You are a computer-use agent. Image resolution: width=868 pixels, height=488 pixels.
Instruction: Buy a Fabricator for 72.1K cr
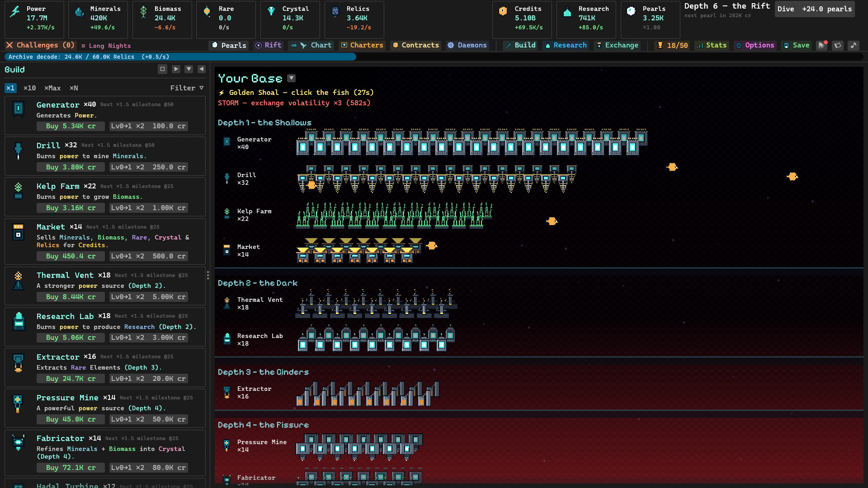(71, 468)
